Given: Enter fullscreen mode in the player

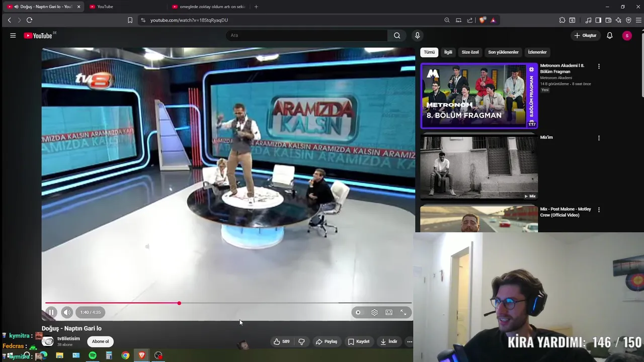Looking at the screenshot, I should 404,312.
